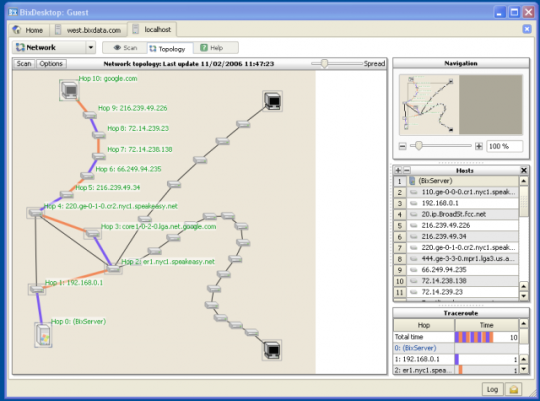Select host row 216.239.49.34
The image size is (540, 401).
click(456, 236)
